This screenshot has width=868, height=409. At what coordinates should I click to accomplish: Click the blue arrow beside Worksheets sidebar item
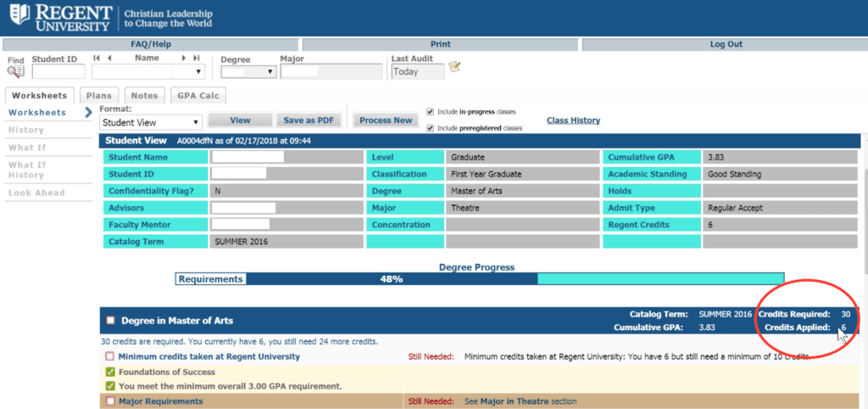click(x=88, y=112)
